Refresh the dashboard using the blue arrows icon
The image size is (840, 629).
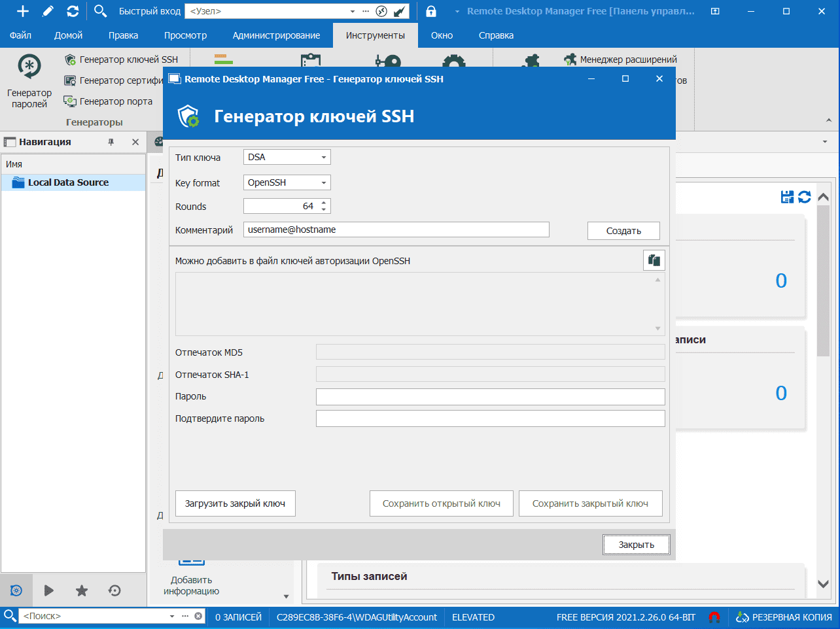(x=805, y=197)
